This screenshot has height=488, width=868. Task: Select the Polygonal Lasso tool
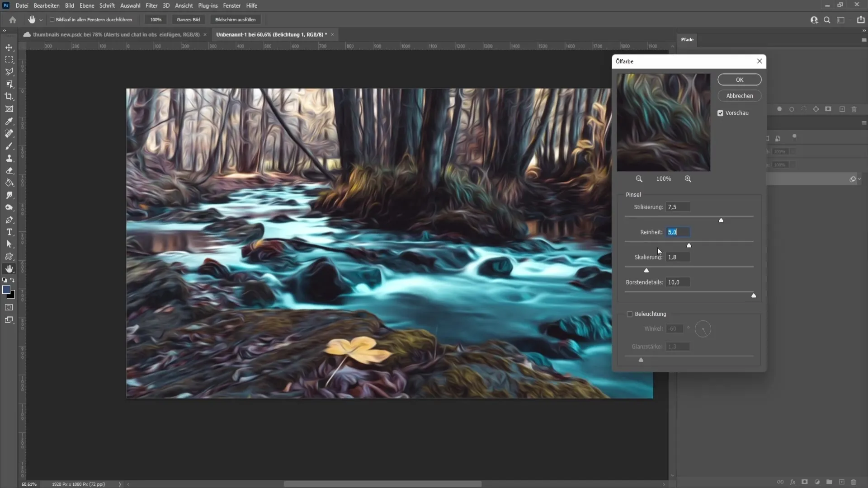coord(9,72)
